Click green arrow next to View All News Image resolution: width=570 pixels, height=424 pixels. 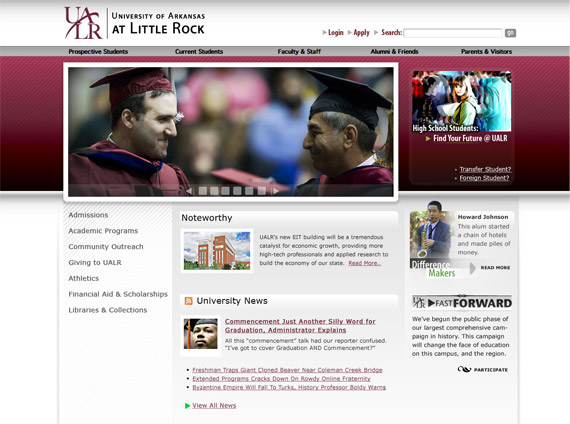[188, 406]
